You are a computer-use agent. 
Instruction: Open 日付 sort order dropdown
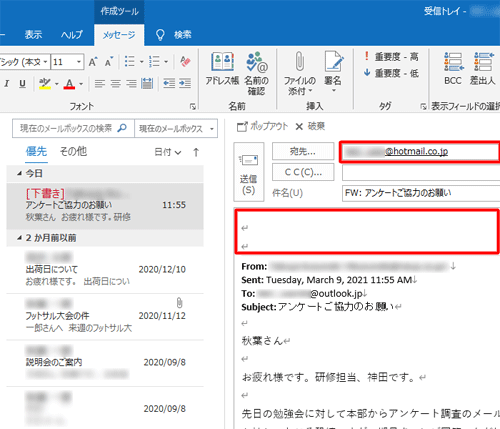coord(168,152)
